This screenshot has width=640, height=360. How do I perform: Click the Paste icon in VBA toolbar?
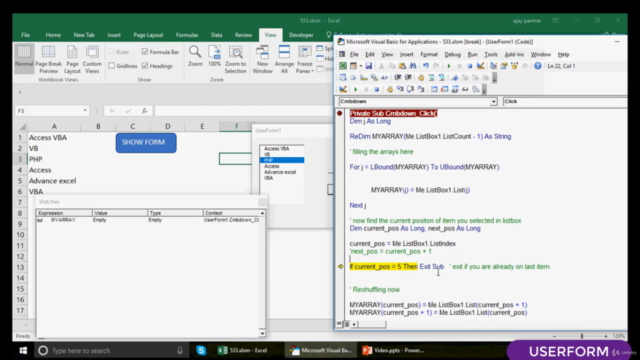click(402, 66)
